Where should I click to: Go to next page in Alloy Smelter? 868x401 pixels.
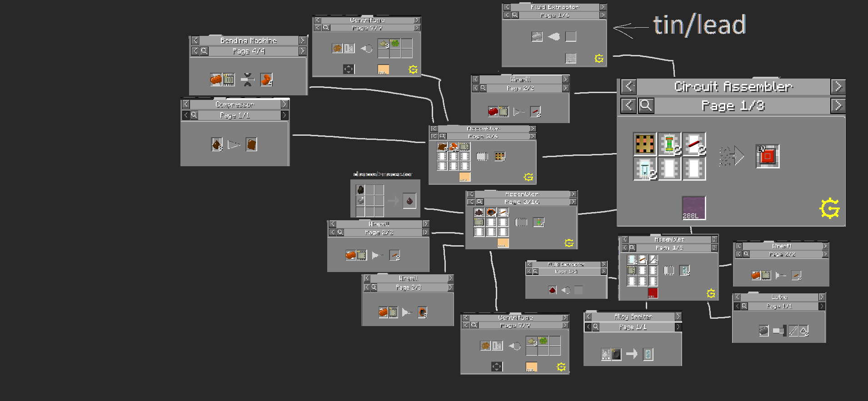click(x=678, y=327)
